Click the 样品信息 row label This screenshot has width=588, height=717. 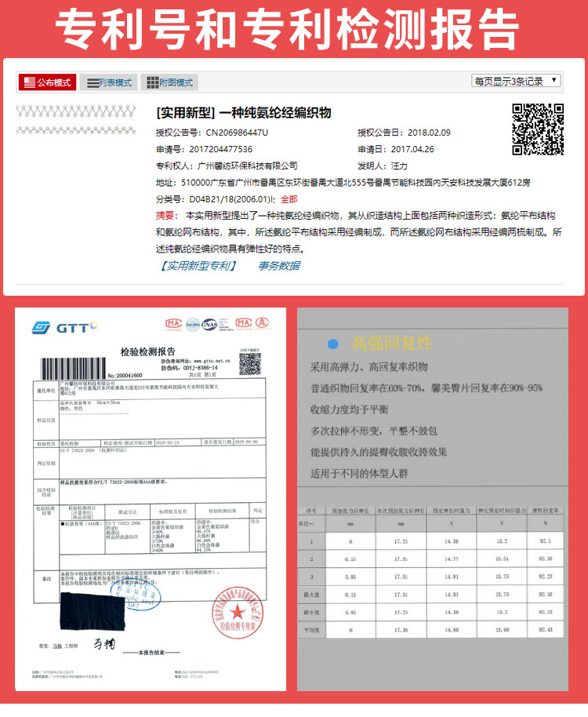pyautogui.click(x=46, y=420)
